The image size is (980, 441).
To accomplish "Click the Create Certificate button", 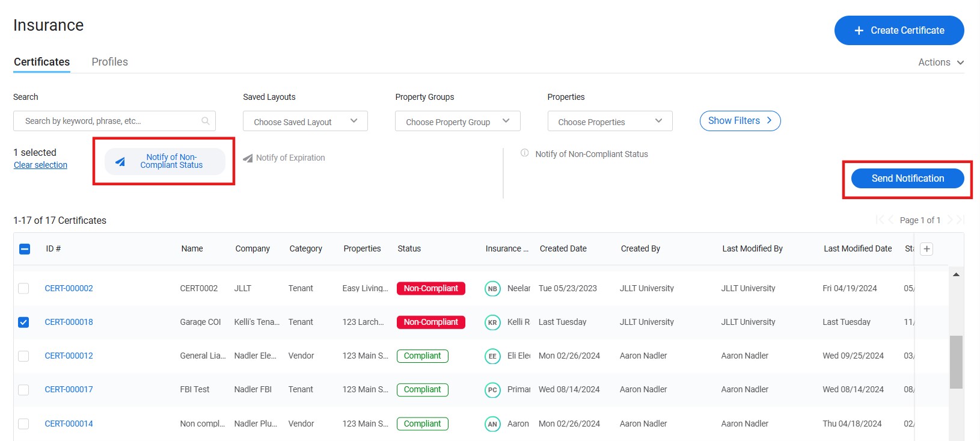I will point(899,31).
